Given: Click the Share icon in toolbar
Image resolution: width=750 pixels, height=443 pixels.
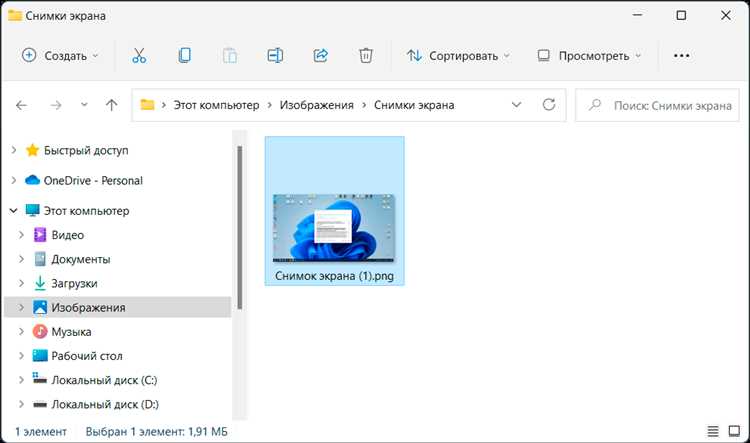Looking at the screenshot, I should pos(320,55).
